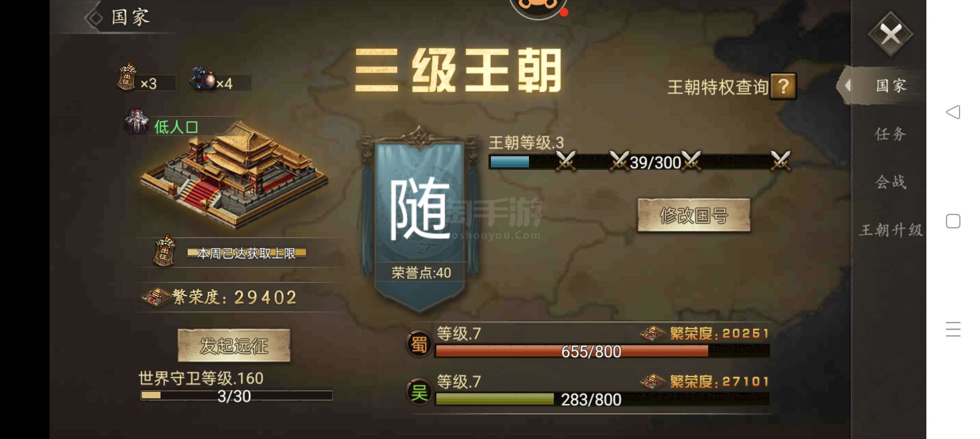
Task: Click the 发起远征 button
Action: [x=234, y=346]
